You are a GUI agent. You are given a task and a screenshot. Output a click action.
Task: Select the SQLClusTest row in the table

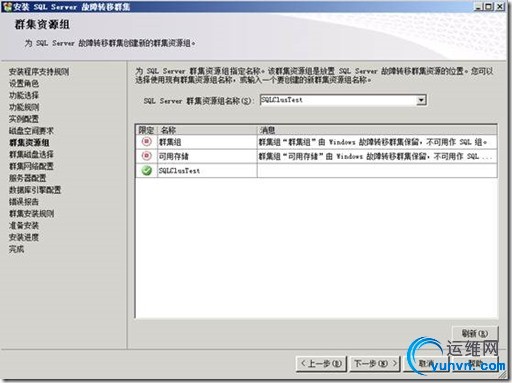coord(317,171)
